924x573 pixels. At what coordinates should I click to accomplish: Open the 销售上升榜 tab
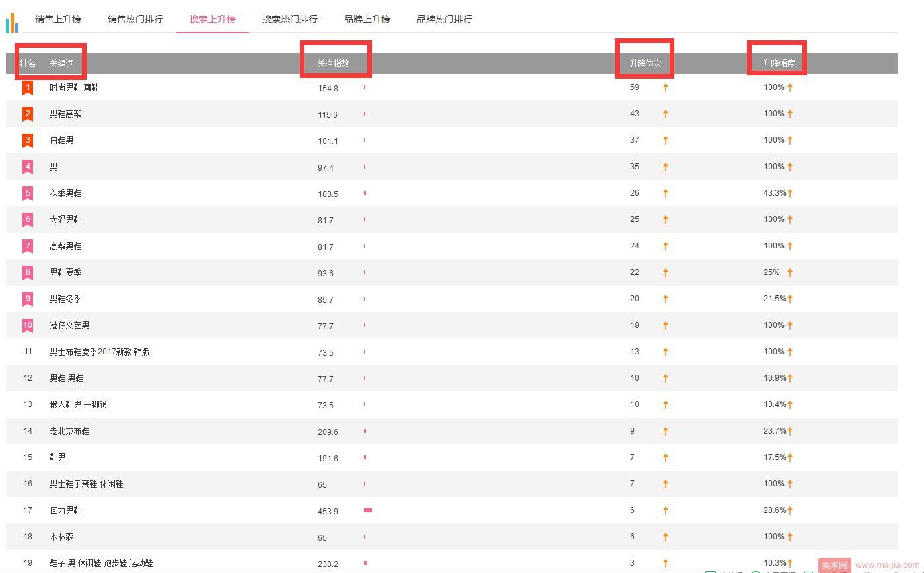(58, 19)
